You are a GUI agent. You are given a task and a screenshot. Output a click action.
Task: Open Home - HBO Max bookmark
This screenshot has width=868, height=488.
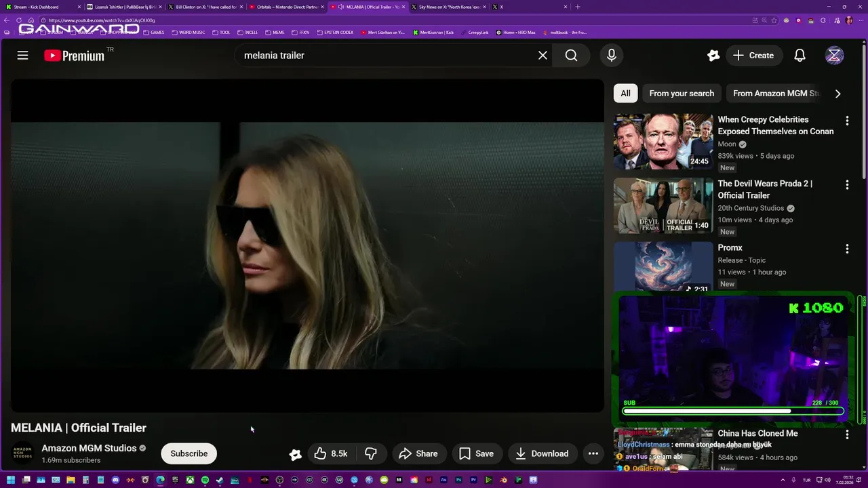pos(515,33)
